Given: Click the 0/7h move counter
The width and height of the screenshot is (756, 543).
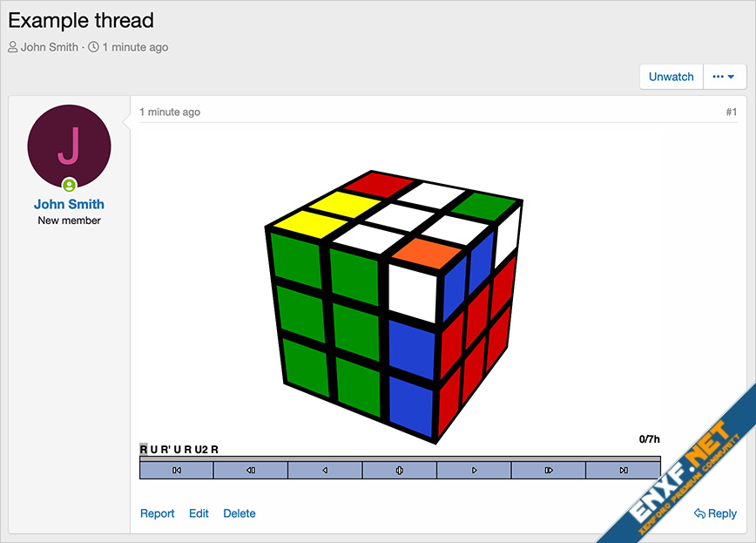Looking at the screenshot, I should (x=649, y=439).
